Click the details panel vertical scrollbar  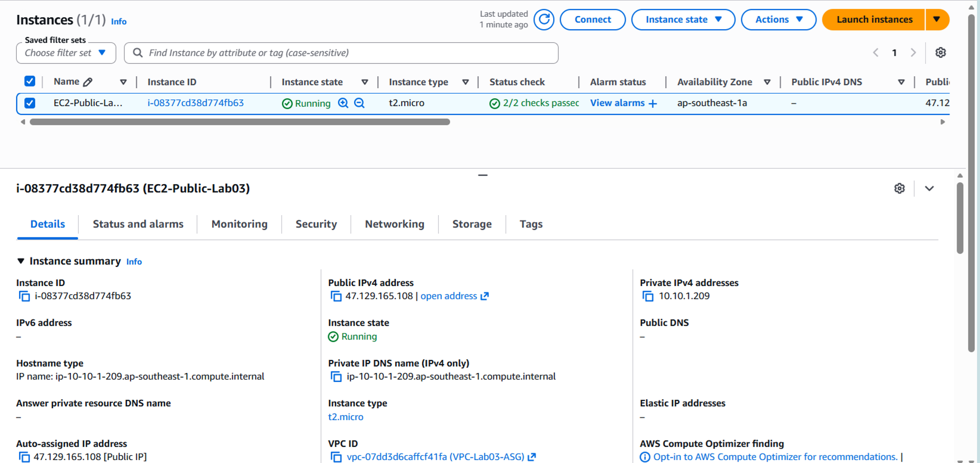tap(960, 218)
